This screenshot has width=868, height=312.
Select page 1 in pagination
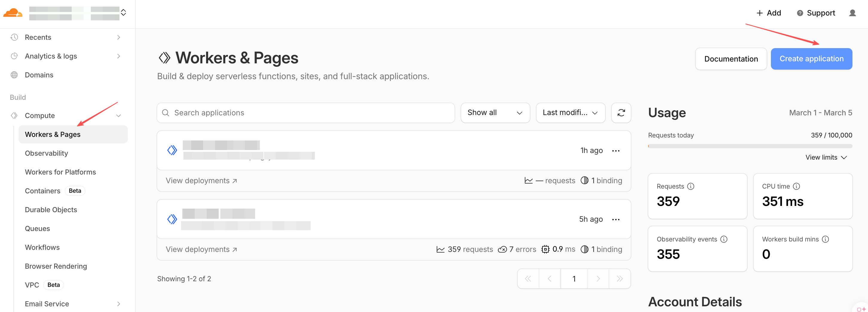[574, 279]
